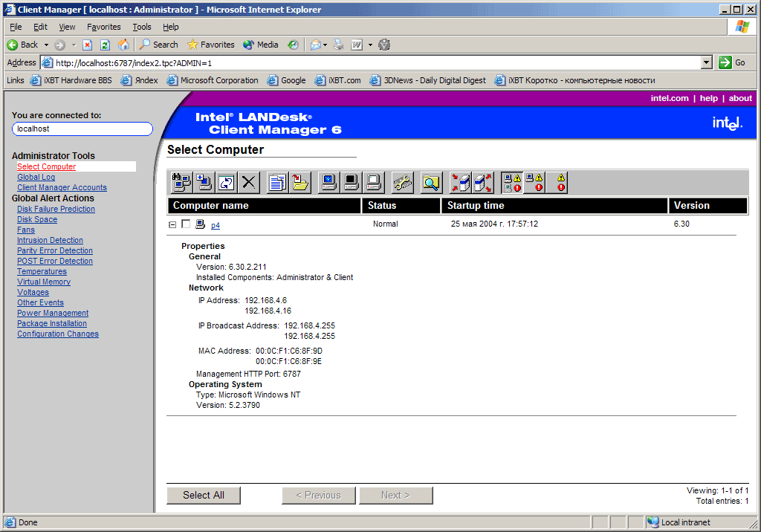The image size is (761, 532).
Task: Click the black-screen computer icon
Action: coord(351,183)
